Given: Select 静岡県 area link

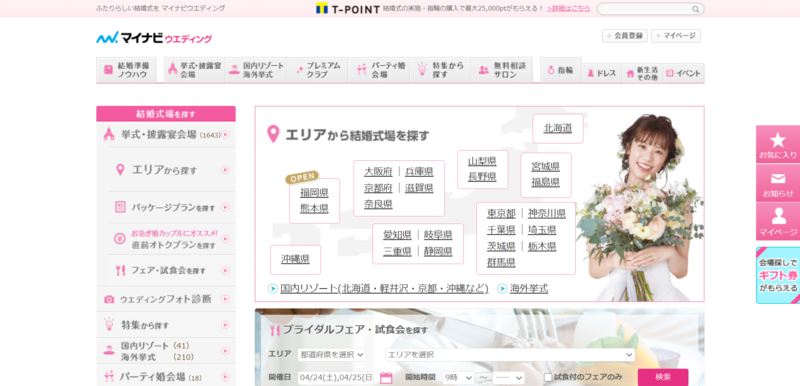Looking at the screenshot, I should (438, 251).
